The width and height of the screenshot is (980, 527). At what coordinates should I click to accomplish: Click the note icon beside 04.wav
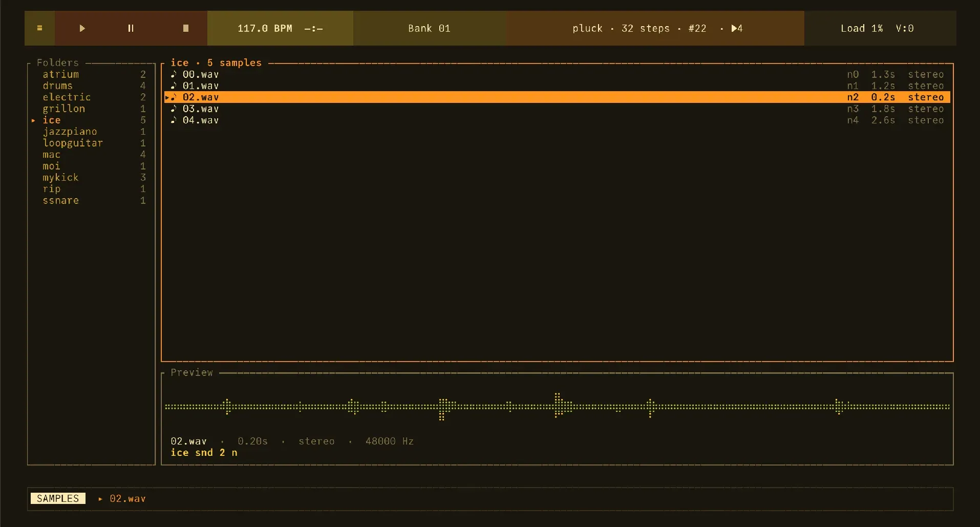coord(174,120)
